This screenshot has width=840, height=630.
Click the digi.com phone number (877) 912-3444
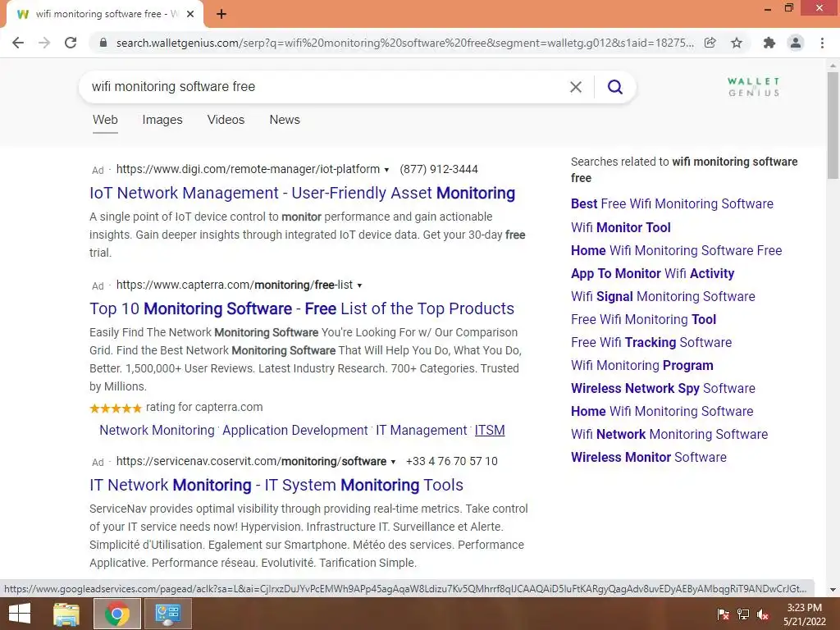pos(439,170)
